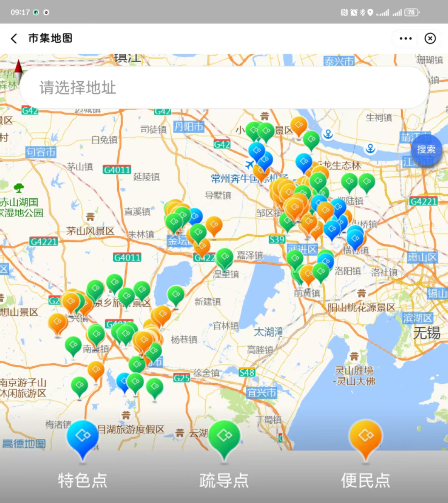Select the green marker above 新建镇
The width and height of the screenshot is (448, 503).
175,295
